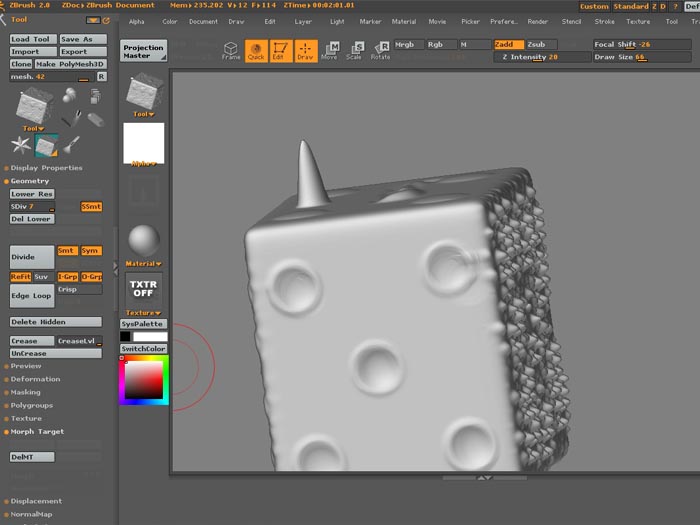Enable Zsub sculpt mode
Image resolution: width=700 pixels, height=525 pixels.
click(541, 44)
